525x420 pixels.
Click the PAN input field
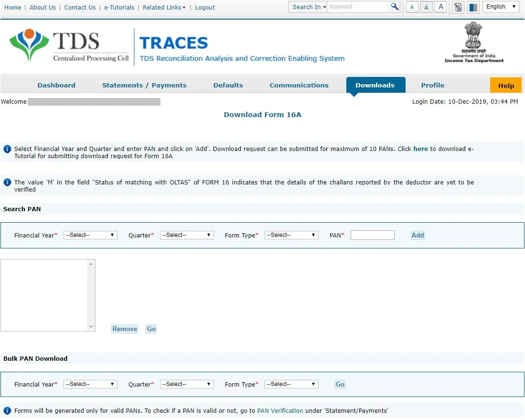372,235
